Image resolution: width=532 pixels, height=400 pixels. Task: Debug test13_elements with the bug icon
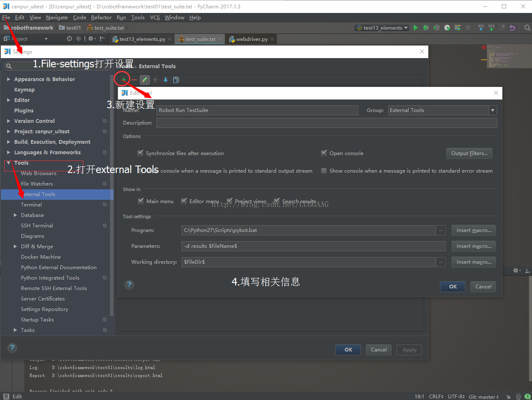(x=426, y=28)
